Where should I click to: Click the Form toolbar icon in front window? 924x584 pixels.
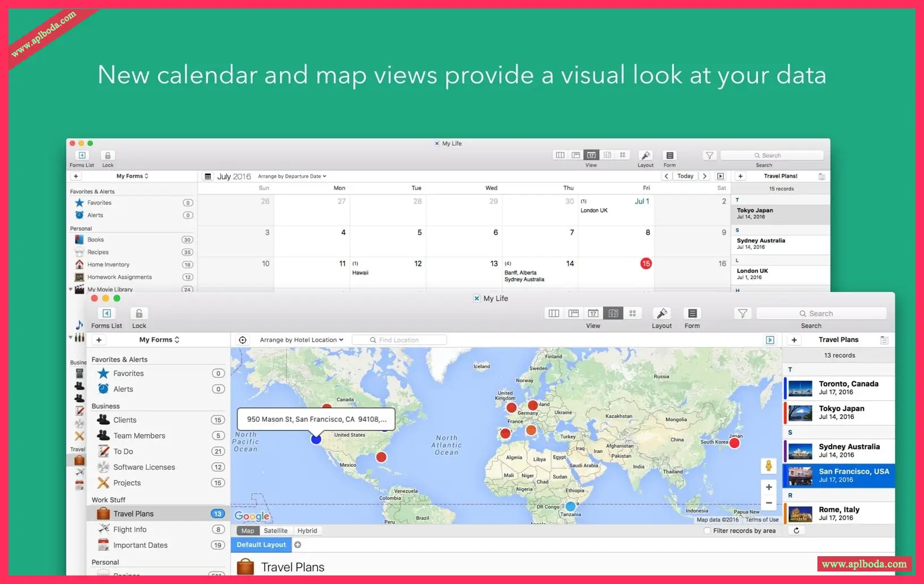point(692,314)
